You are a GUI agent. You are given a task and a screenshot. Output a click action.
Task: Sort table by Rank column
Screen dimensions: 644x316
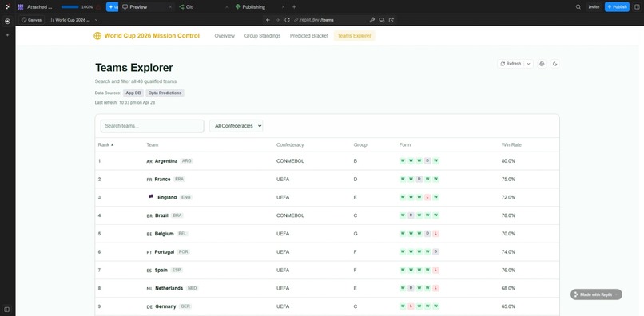pyautogui.click(x=106, y=145)
